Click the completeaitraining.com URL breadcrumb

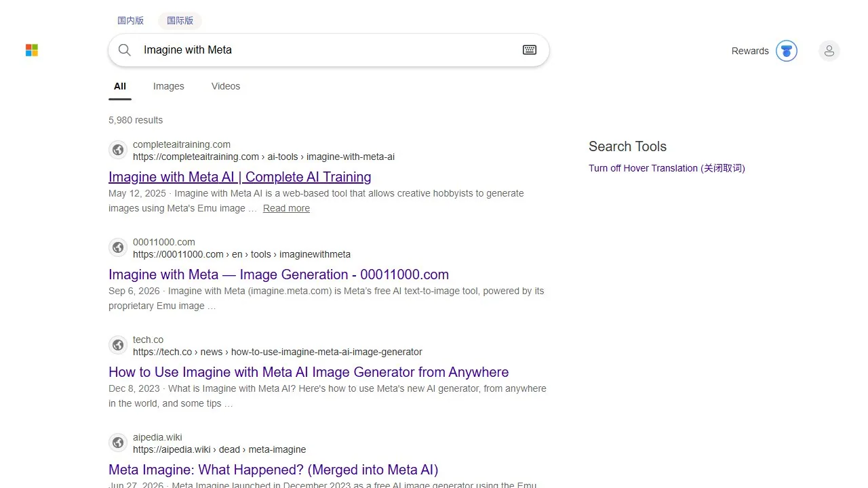point(264,157)
